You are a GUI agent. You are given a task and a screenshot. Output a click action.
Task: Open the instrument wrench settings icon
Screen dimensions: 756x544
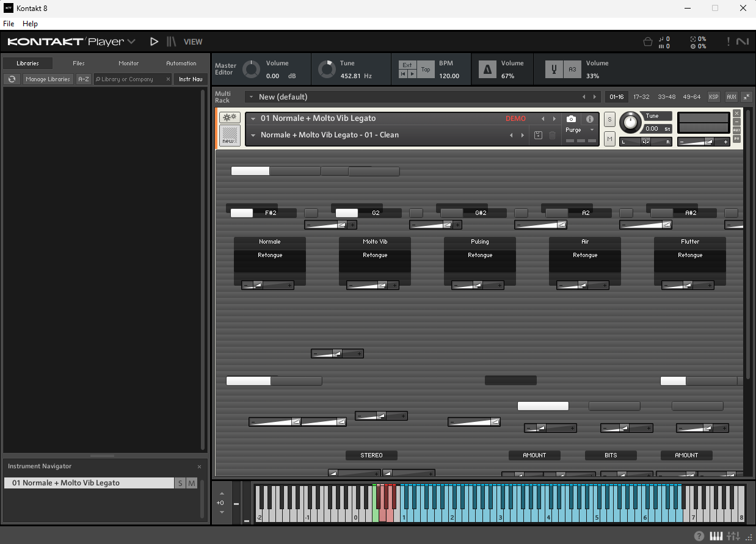(x=230, y=118)
